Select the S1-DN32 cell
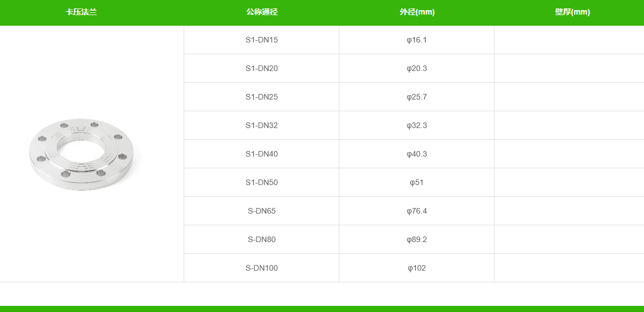This screenshot has width=644, height=312. pyautogui.click(x=262, y=126)
